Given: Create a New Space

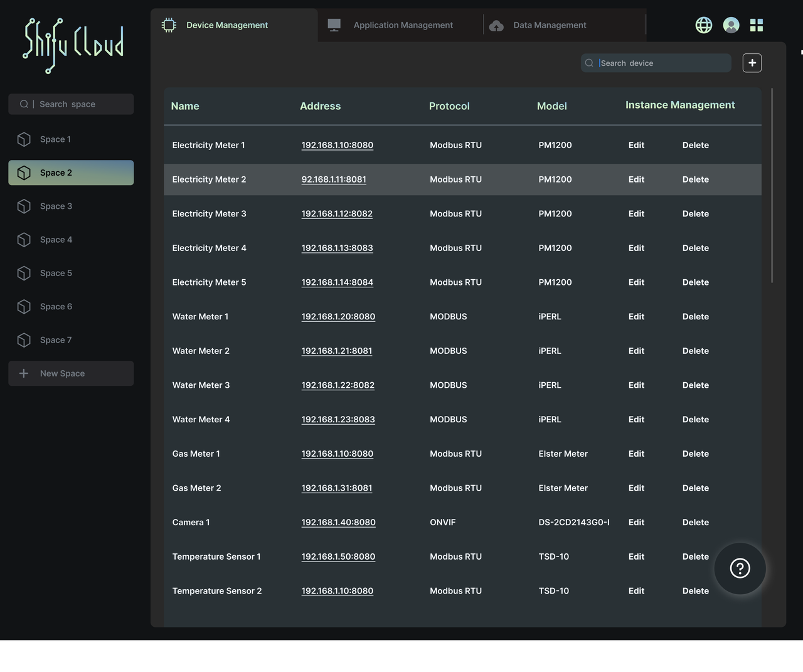Looking at the screenshot, I should point(62,373).
